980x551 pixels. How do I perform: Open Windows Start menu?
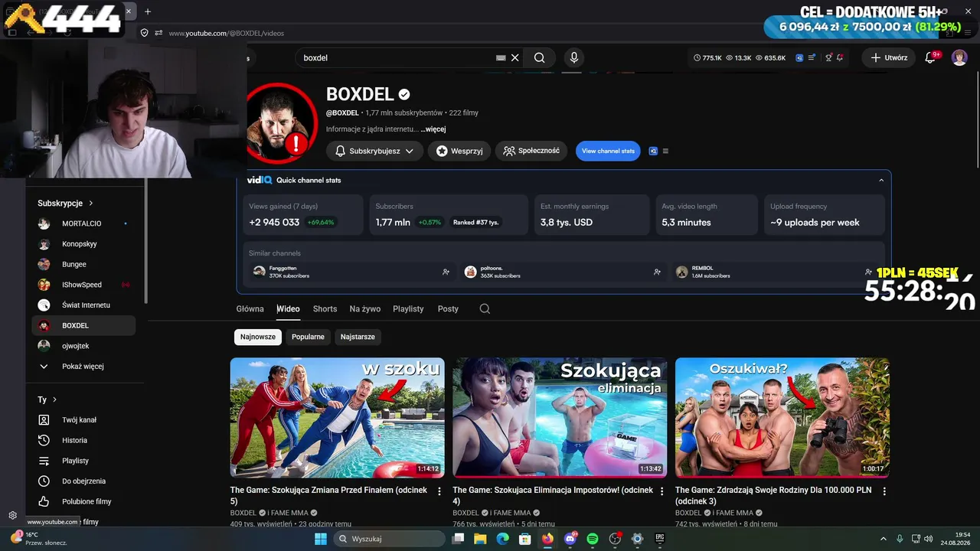click(x=321, y=539)
